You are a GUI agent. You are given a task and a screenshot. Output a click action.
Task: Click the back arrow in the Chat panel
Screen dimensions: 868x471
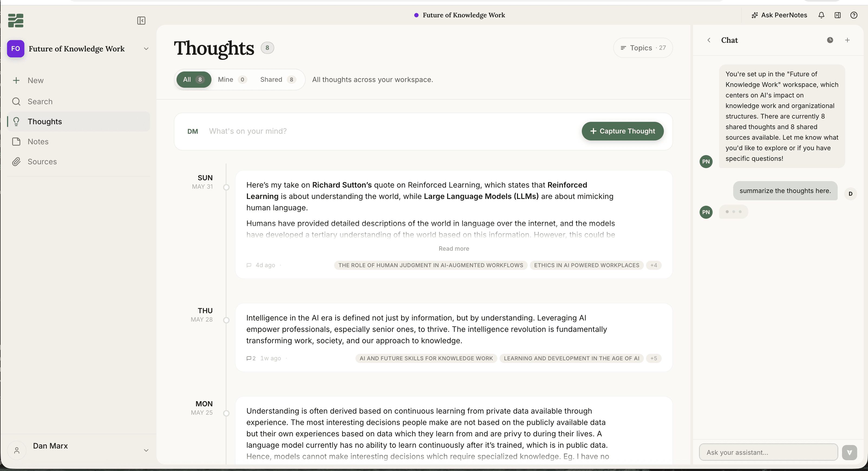click(x=709, y=40)
